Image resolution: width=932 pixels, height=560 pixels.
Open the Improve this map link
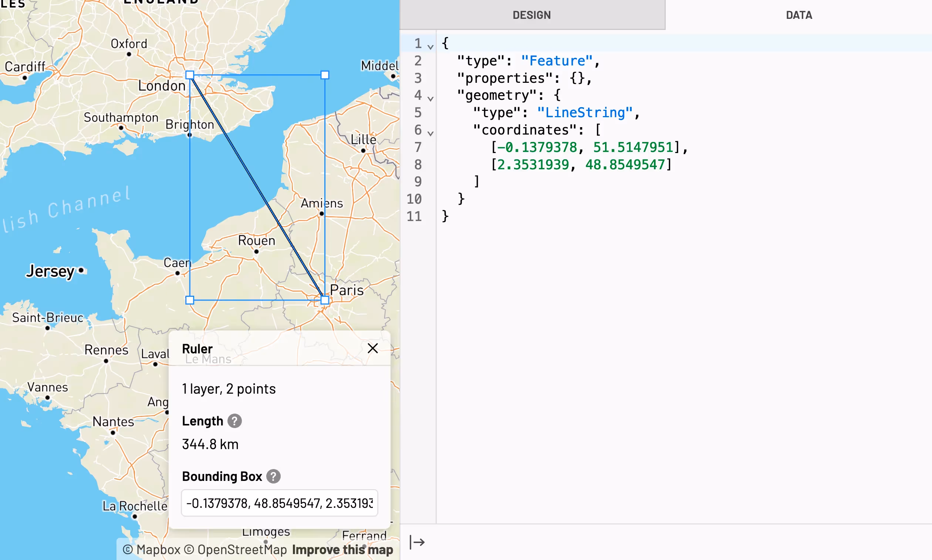click(x=342, y=549)
